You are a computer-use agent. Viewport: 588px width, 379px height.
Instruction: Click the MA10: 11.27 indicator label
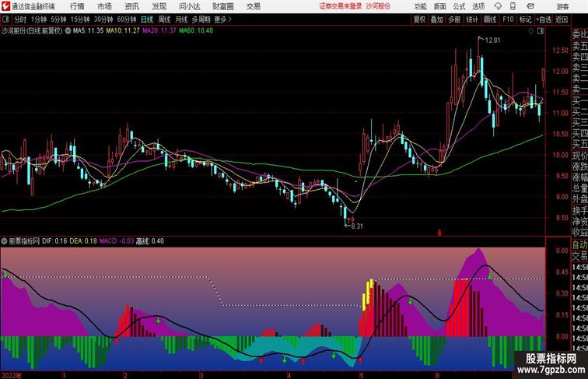click(123, 31)
